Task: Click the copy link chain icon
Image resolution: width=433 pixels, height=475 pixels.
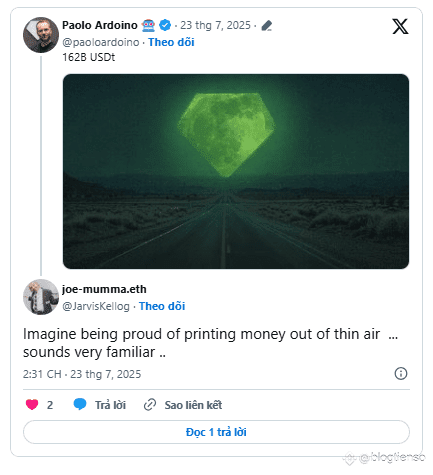Action: pos(150,405)
